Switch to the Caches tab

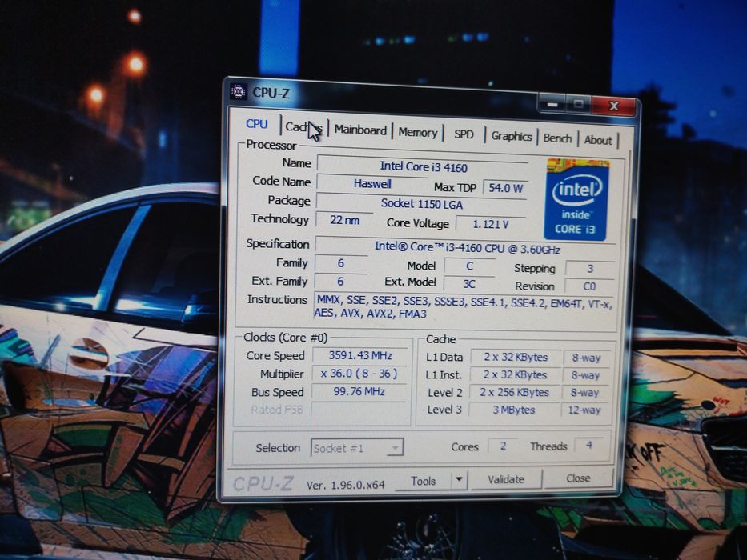[x=304, y=127]
